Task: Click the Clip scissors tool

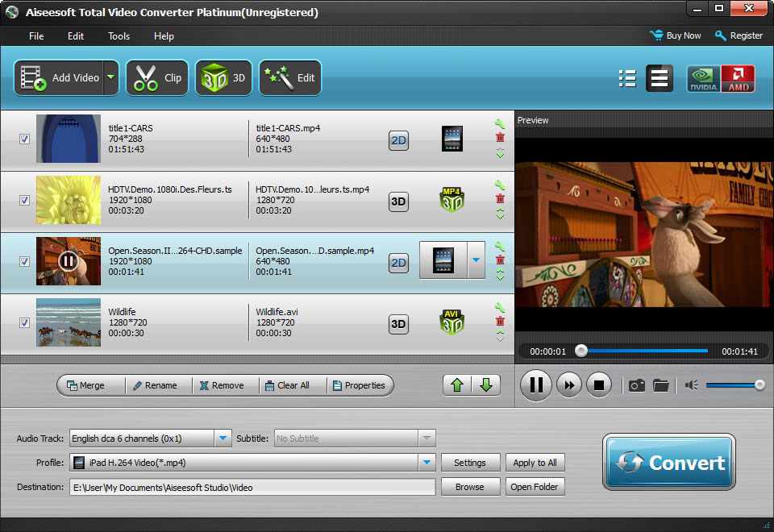Action: coord(157,78)
